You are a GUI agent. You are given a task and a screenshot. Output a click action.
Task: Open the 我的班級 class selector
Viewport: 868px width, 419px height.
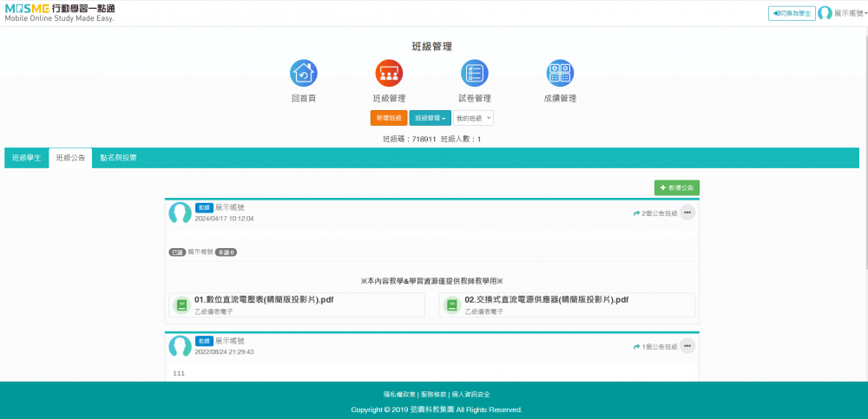point(474,118)
